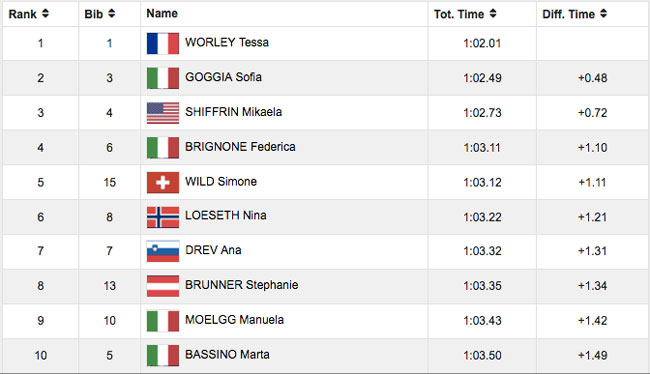
Task: Click the Norwegian flag beside LOESETH Nina
Action: pos(163,217)
